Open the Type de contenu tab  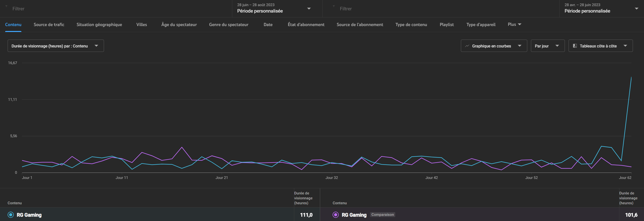click(x=411, y=25)
